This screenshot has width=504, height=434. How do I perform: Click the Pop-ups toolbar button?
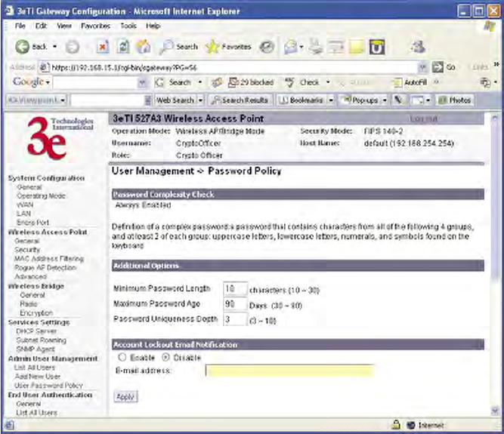click(x=360, y=100)
